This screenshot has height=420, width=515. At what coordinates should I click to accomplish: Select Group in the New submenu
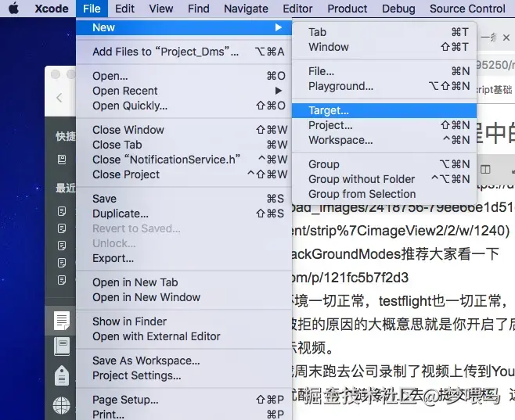384,164
